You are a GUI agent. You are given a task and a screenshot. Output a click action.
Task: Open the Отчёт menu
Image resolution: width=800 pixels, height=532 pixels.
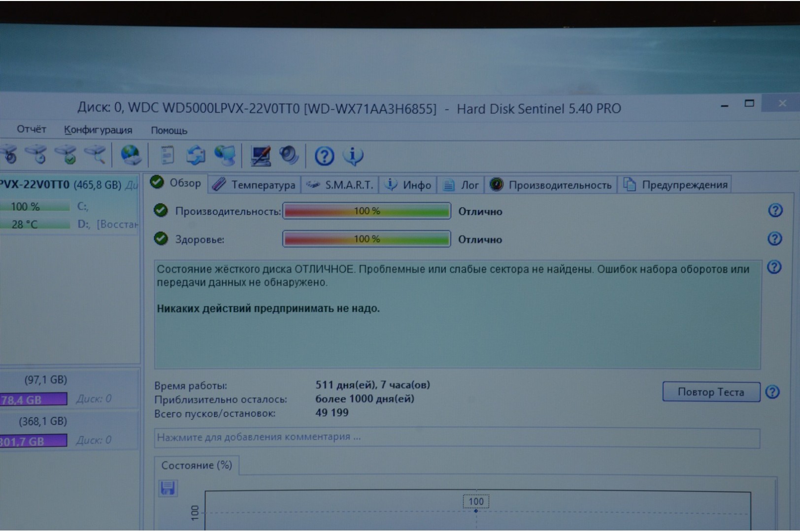[32, 129]
